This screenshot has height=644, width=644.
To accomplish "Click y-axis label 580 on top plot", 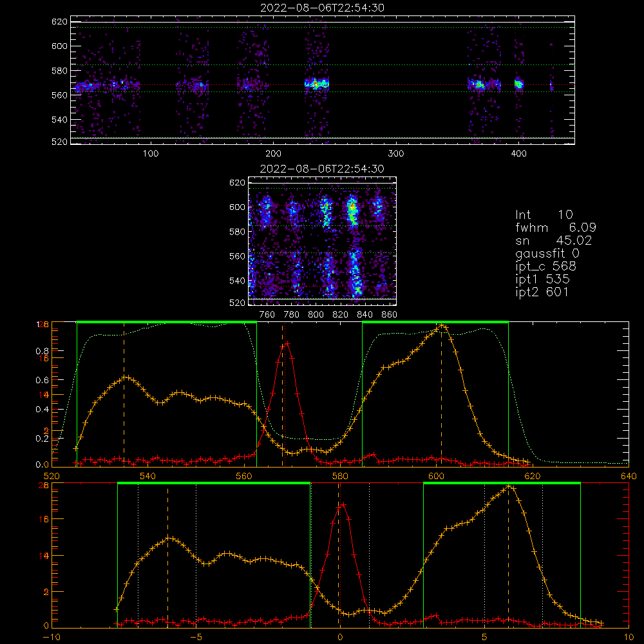I will (59, 71).
